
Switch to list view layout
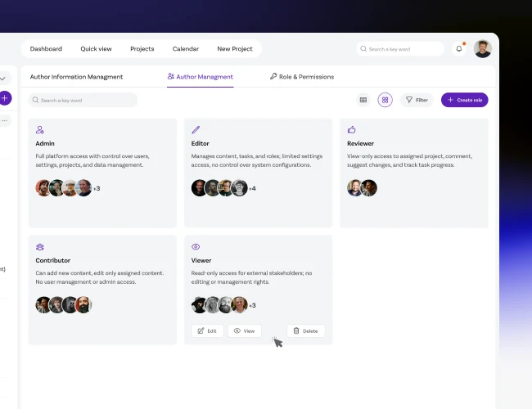(x=363, y=100)
